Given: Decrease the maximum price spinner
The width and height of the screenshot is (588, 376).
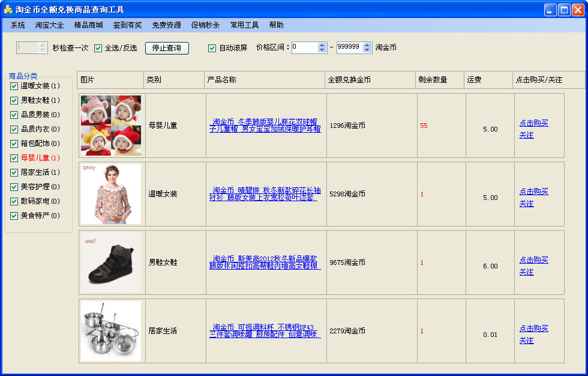Looking at the screenshot, I should click(x=367, y=50).
